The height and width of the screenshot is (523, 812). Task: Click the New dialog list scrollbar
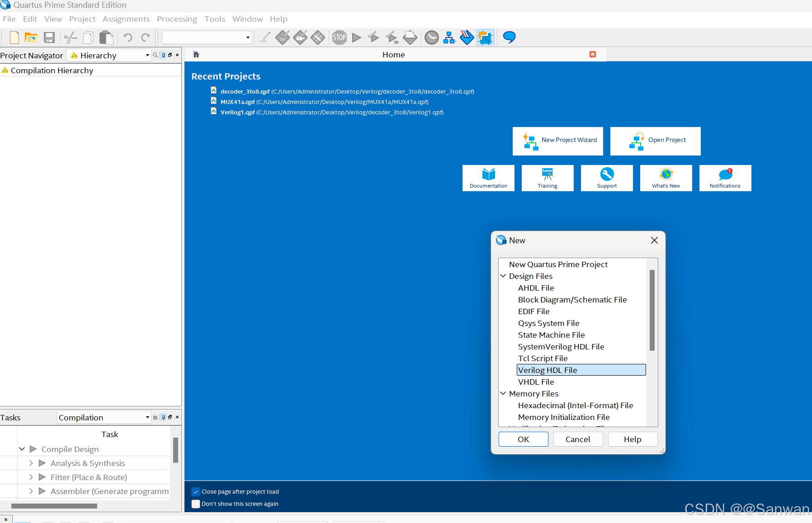[x=652, y=310]
